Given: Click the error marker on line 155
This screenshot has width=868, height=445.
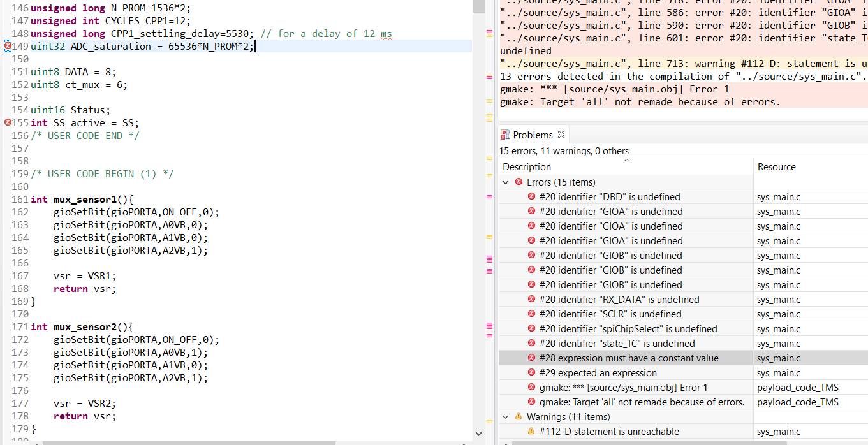Looking at the screenshot, I should [x=8, y=122].
